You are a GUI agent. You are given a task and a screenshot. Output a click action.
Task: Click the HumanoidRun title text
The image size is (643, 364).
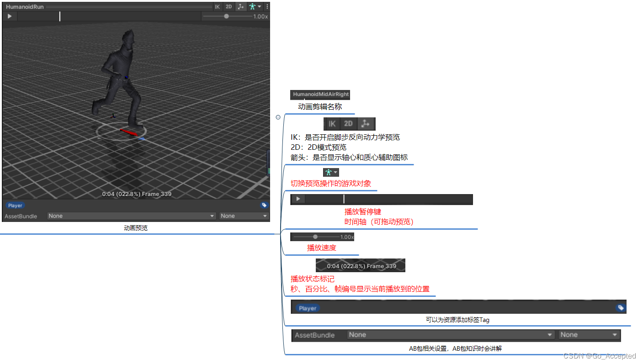click(x=25, y=7)
